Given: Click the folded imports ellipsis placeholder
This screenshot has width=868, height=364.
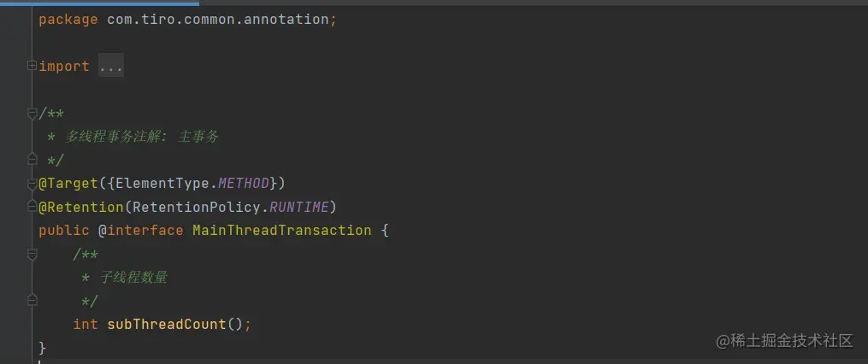Looking at the screenshot, I should (x=111, y=67).
